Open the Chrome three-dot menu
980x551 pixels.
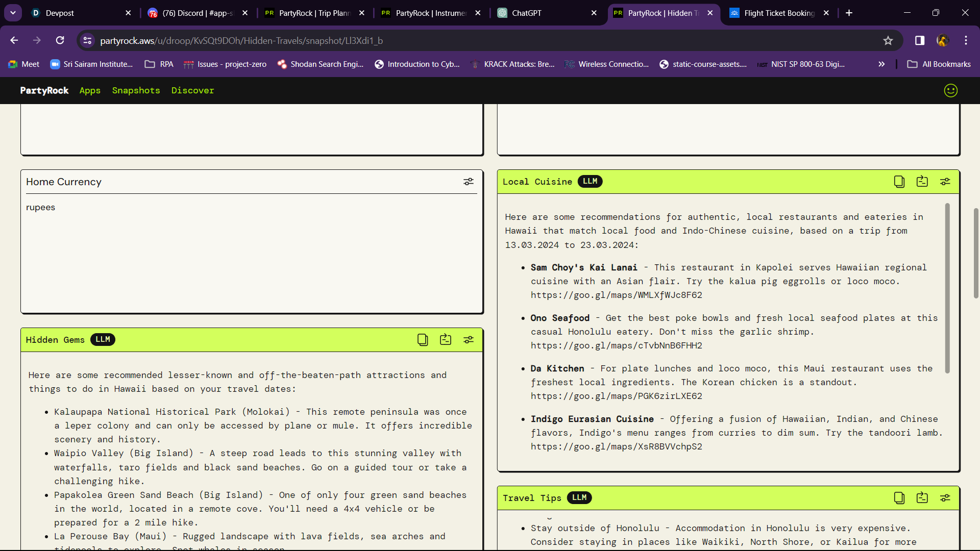(966, 40)
